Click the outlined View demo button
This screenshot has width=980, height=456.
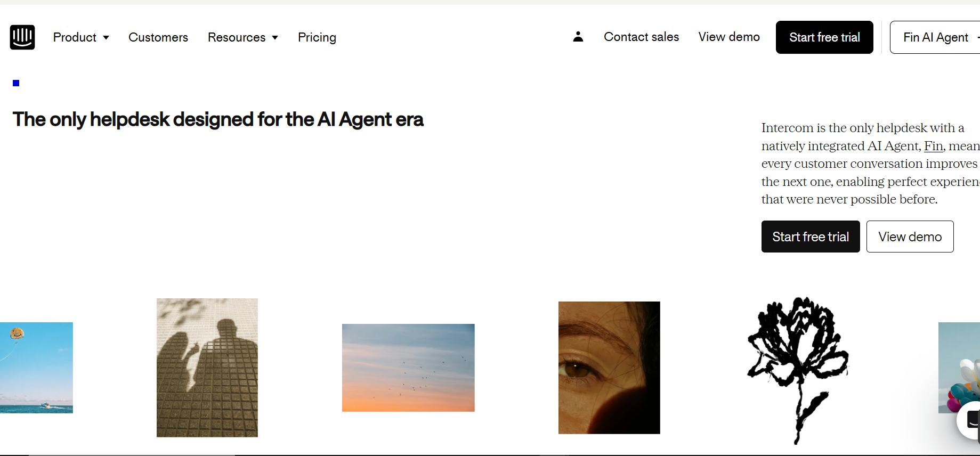(x=910, y=237)
